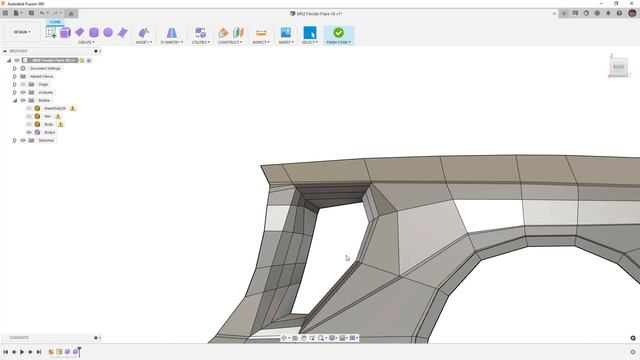
Task: Click the Symmetry mirror icon
Action: (x=172, y=32)
